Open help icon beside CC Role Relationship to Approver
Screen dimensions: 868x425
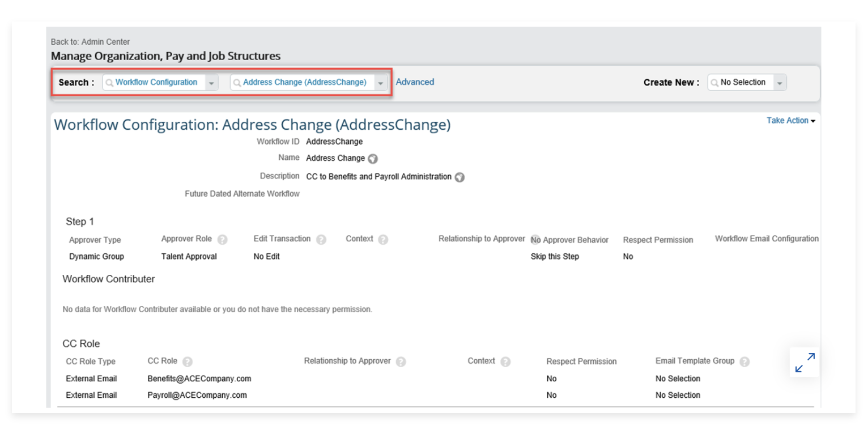pos(401,362)
